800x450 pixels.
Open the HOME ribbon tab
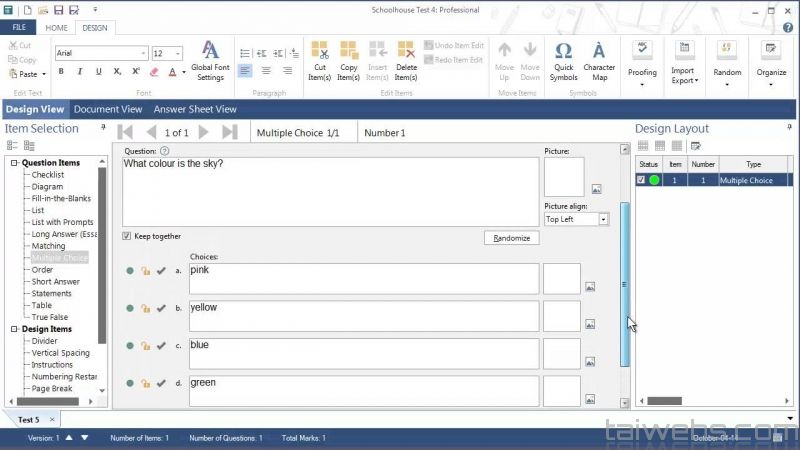(57, 28)
